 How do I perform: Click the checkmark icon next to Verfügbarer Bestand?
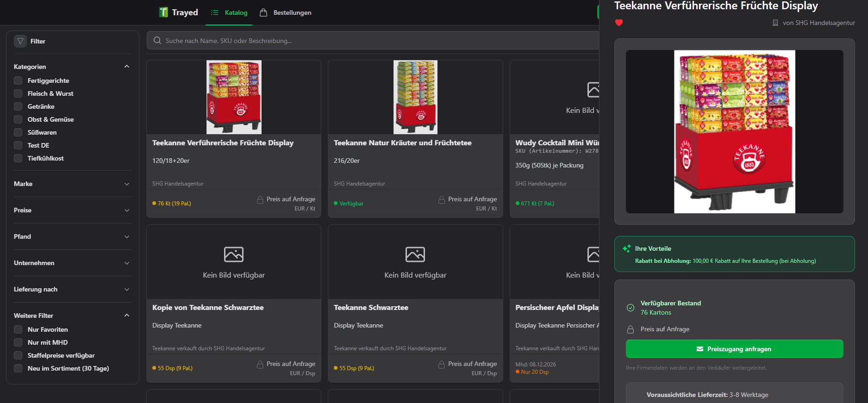pos(631,308)
